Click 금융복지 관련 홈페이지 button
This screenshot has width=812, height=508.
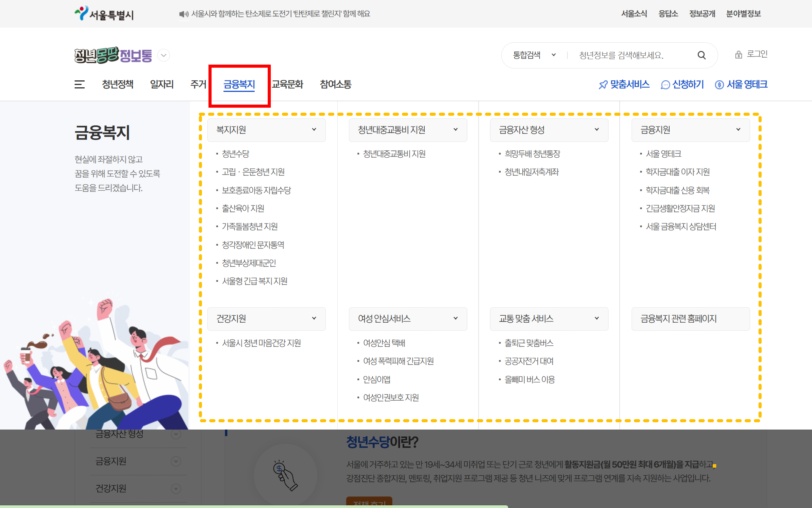point(690,319)
